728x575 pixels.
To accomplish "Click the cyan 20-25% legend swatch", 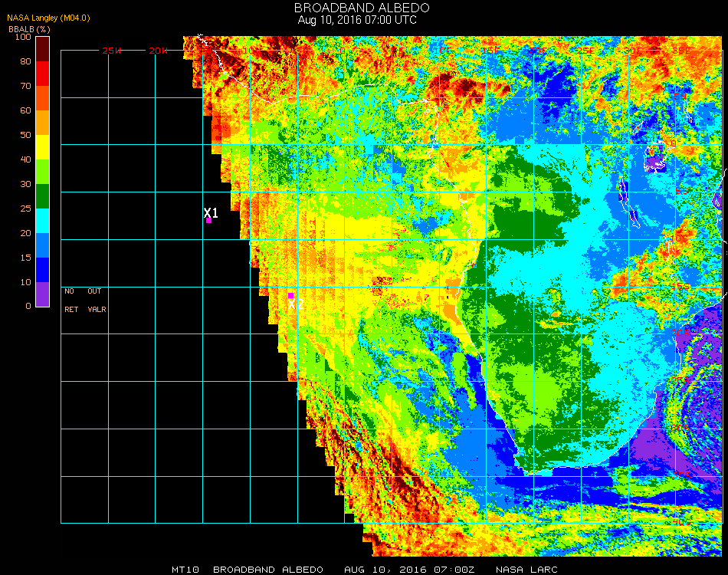I will pos(43,221).
